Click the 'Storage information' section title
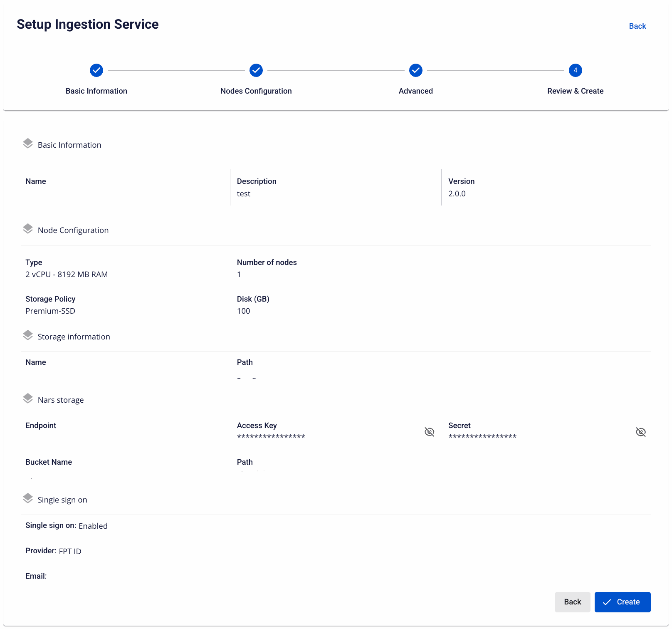672x629 pixels. [x=74, y=337]
